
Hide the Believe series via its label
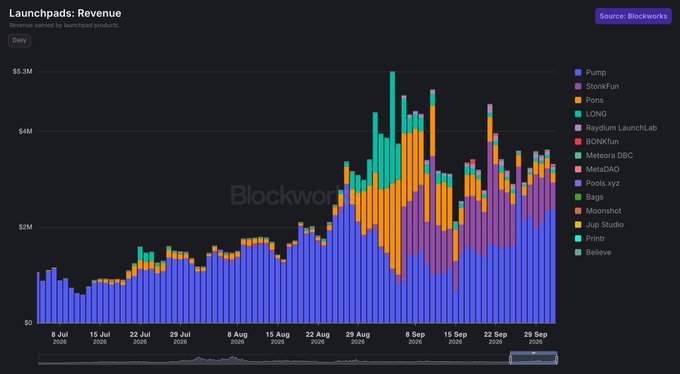click(598, 252)
